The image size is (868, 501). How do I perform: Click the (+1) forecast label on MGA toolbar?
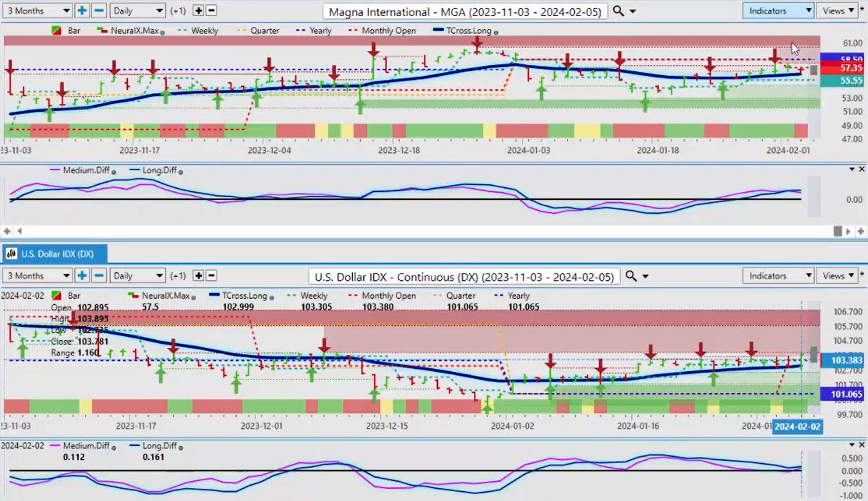[178, 11]
